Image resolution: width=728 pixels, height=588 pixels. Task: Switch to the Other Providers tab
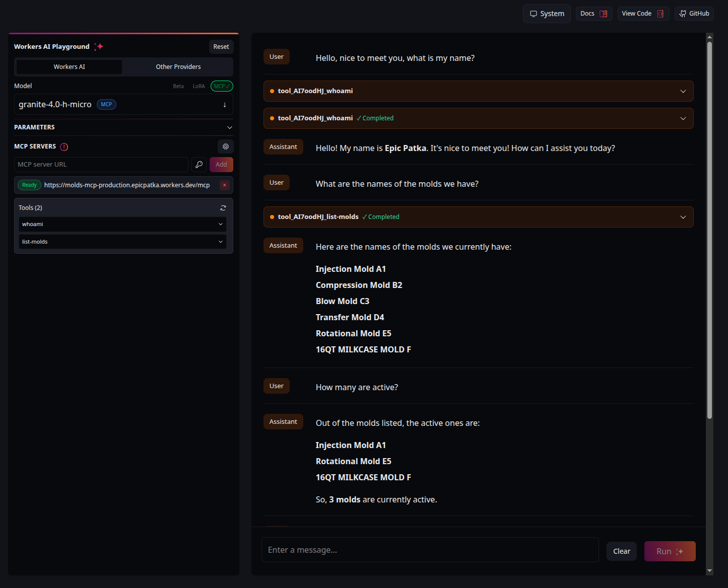point(178,67)
